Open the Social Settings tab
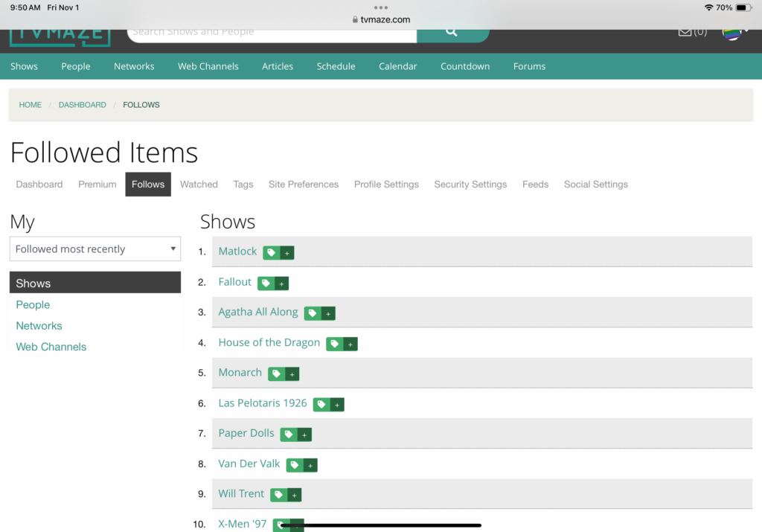Screen dimensions: 762x532 click(596, 184)
